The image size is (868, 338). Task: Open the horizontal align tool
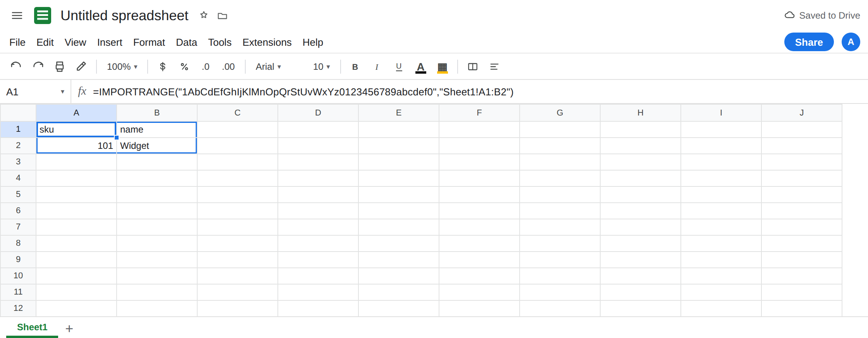tap(494, 67)
